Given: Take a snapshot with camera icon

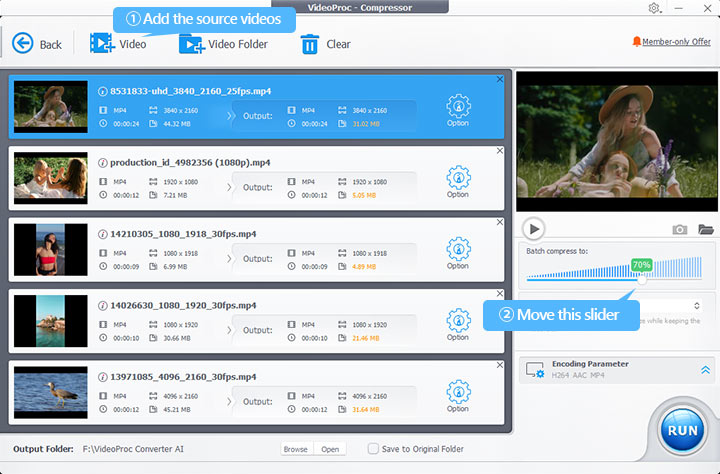Looking at the screenshot, I should (680, 229).
